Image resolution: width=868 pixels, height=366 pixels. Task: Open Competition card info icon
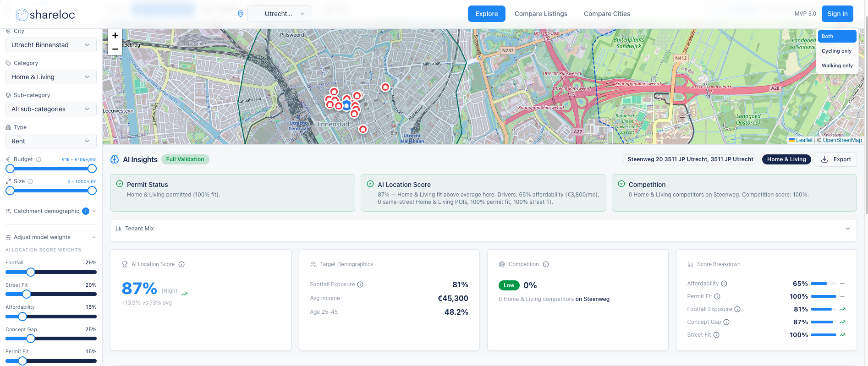[x=546, y=264]
